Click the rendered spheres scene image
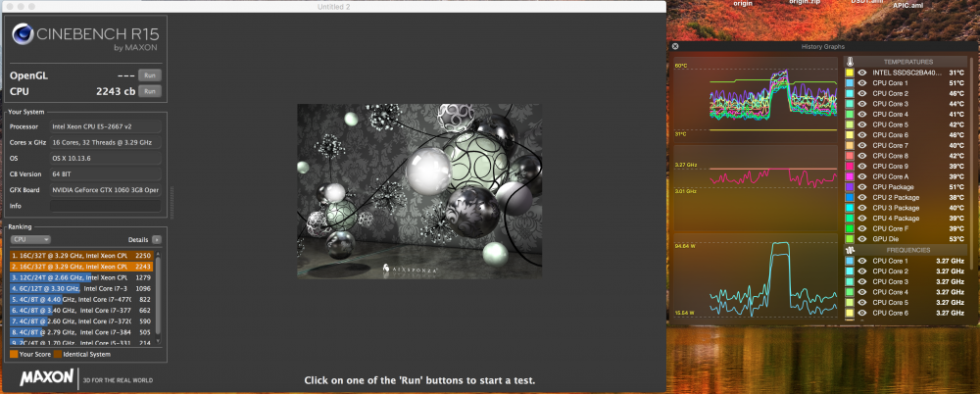Image resolution: width=980 pixels, height=394 pixels. click(x=419, y=191)
